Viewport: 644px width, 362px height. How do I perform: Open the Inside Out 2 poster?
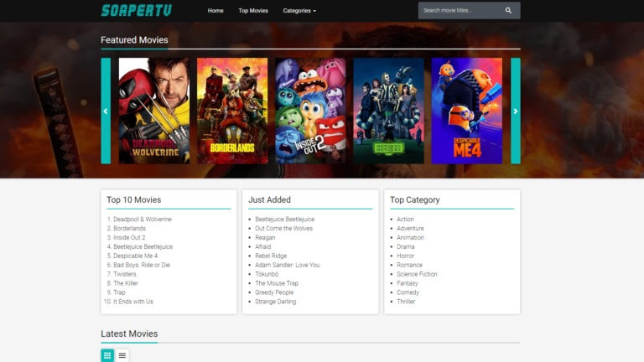310,111
